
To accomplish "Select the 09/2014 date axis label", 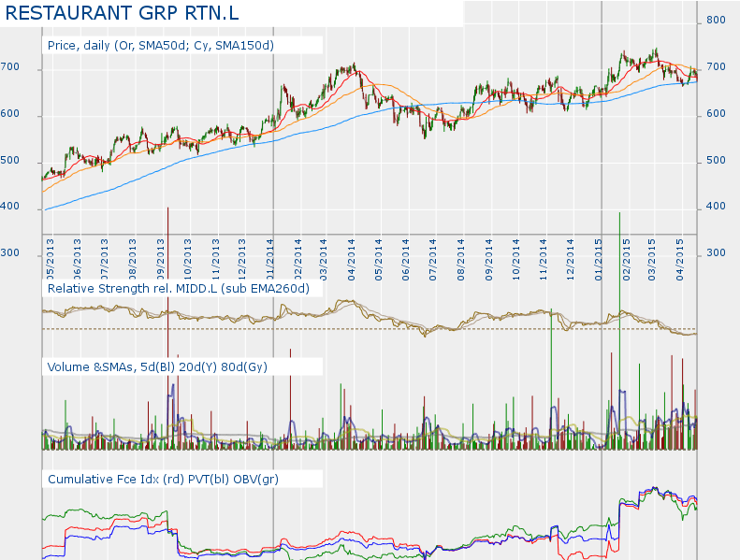I will click(488, 260).
